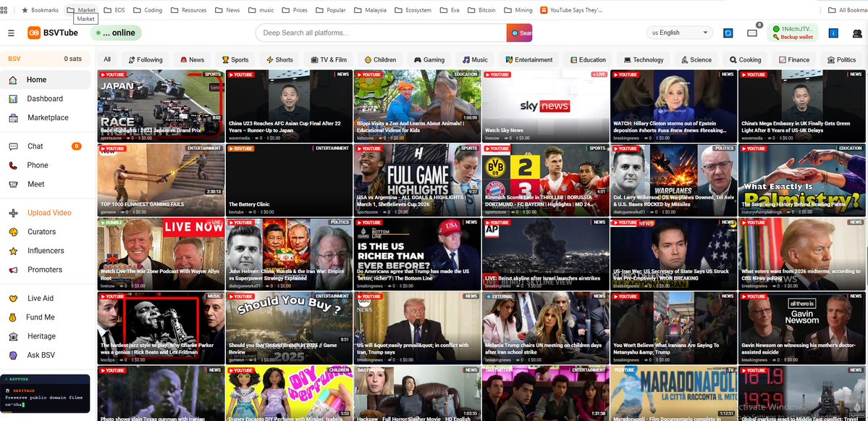868x421 pixels.
Task: Click the blue refresh icon near the wallet
Action: point(728,33)
